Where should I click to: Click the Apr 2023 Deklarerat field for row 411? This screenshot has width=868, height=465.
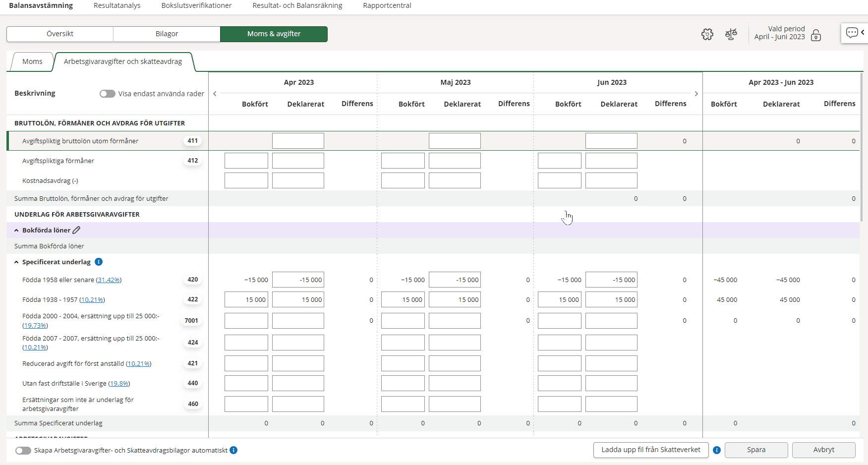(298, 141)
